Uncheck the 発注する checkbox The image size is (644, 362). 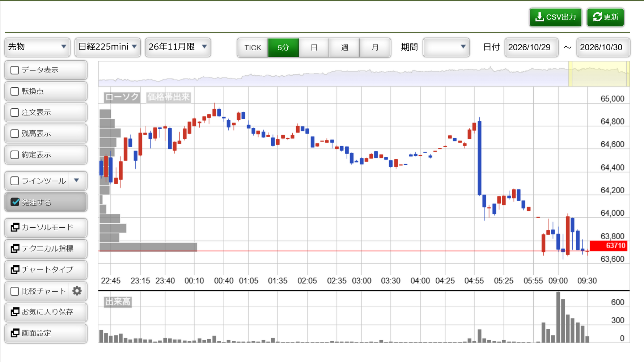pyautogui.click(x=15, y=202)
